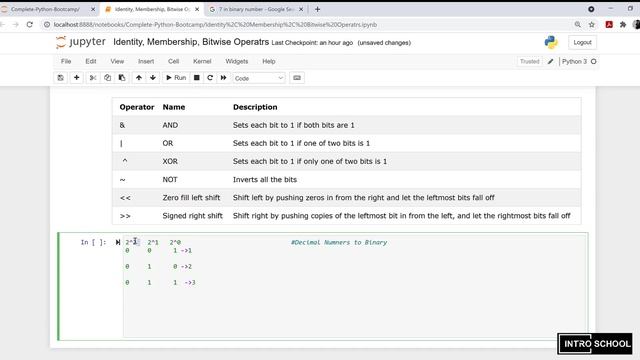
Task: Click the Last Checkpoint text
Action: pos(312,42)
